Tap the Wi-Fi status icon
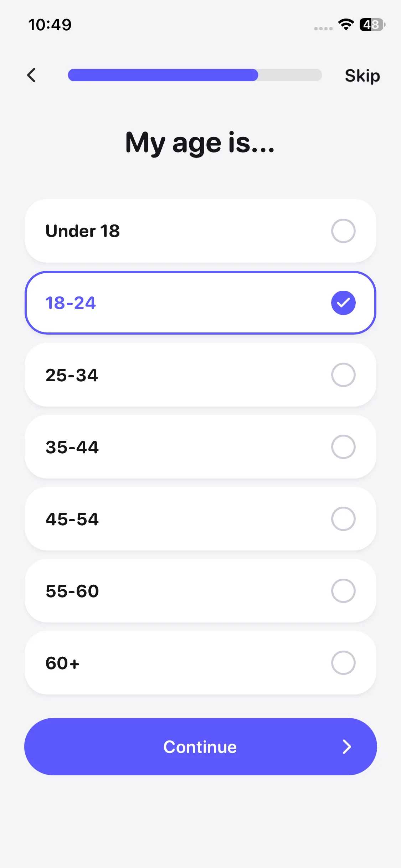 coord(346,25)
